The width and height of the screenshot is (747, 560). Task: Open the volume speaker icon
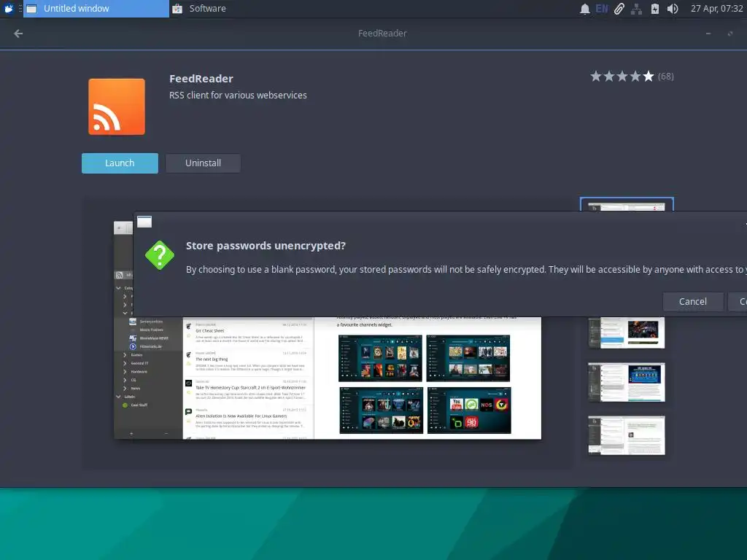tap(672, 9)
